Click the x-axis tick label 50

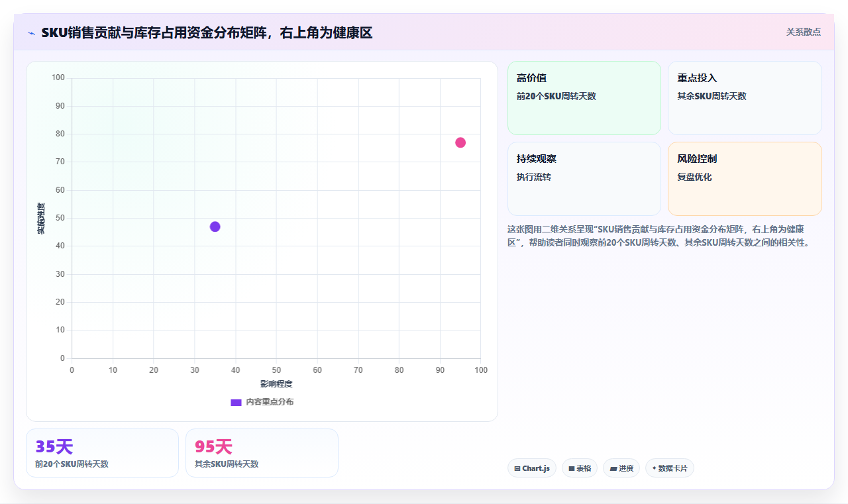[276, 370]
